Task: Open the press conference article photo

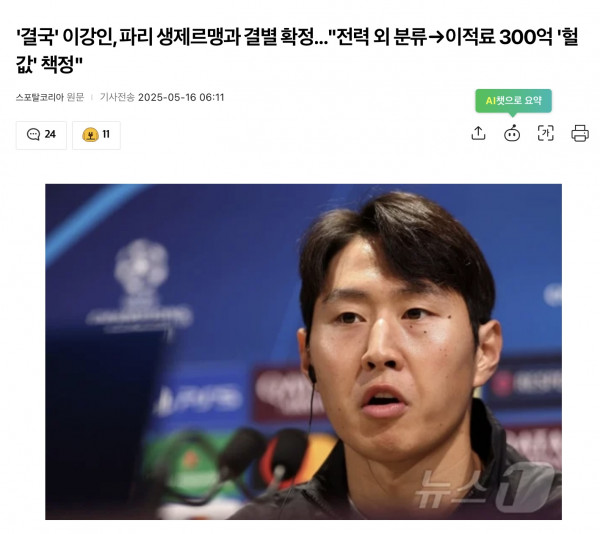Action: pos(303,352)
